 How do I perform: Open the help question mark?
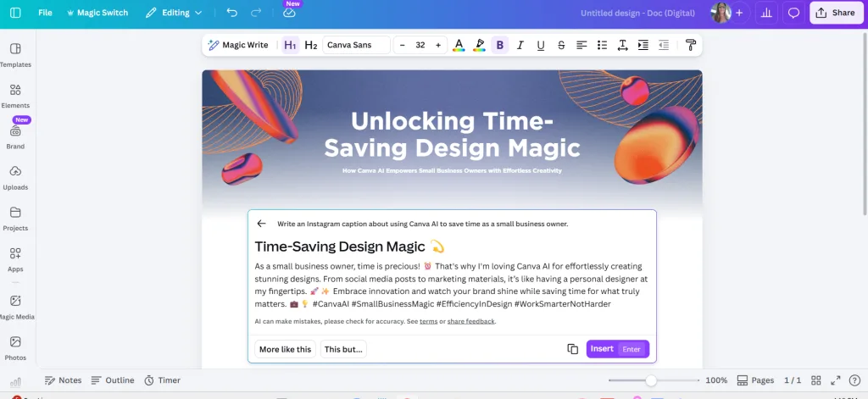(854, 380)
